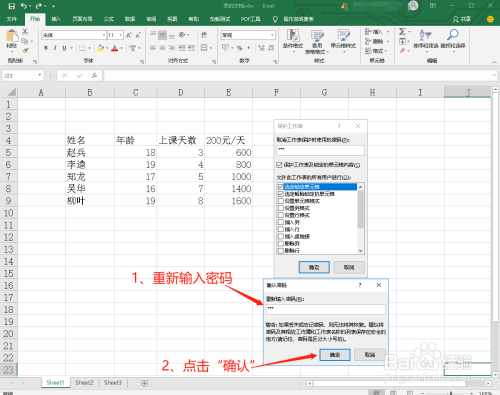Click the Percent Style icon
The image size is (500, 395).
(x=240, y=48)
